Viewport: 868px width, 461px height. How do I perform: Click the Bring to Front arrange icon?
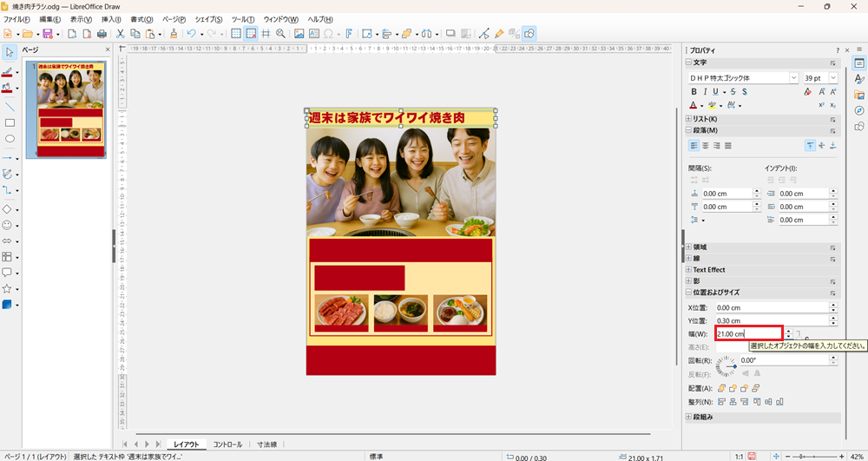pos(721,388)
